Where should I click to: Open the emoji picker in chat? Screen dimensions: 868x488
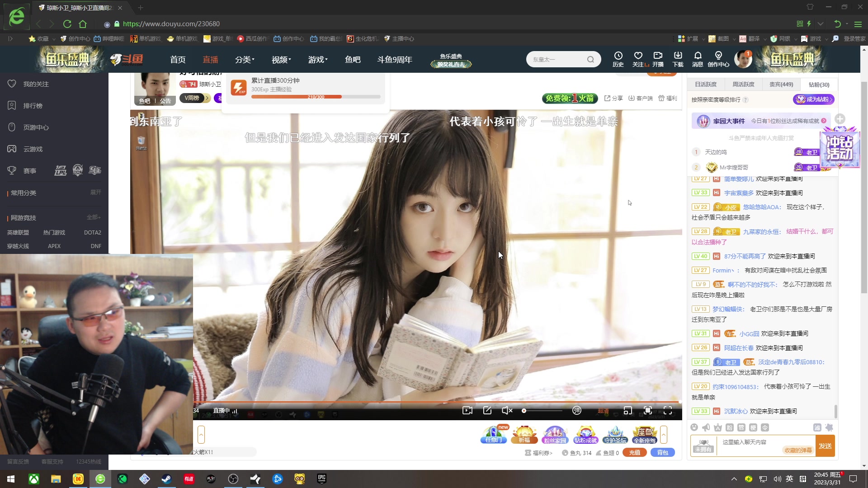coord(694,427)
